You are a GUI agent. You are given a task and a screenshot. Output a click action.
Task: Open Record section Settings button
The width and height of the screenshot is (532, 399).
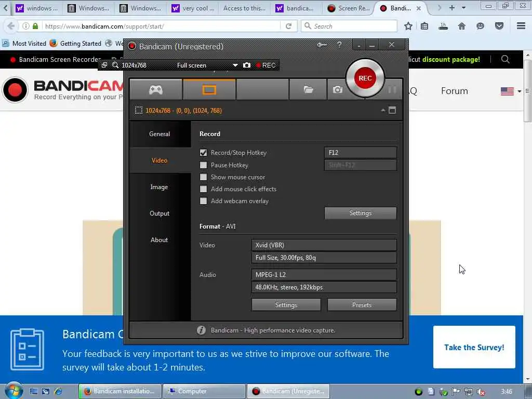coord(361,213)
